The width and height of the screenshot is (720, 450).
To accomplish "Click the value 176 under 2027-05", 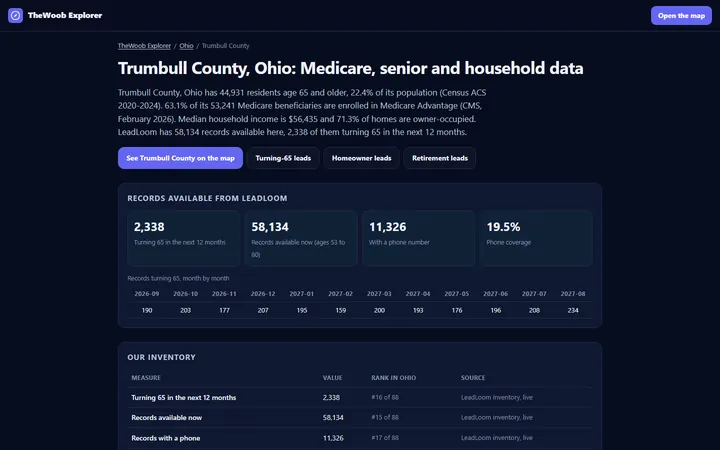I will (x=457, y=310).
